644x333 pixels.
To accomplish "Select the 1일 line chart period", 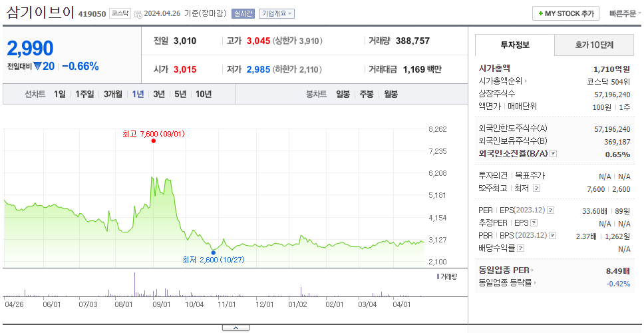I will (60, 94).
